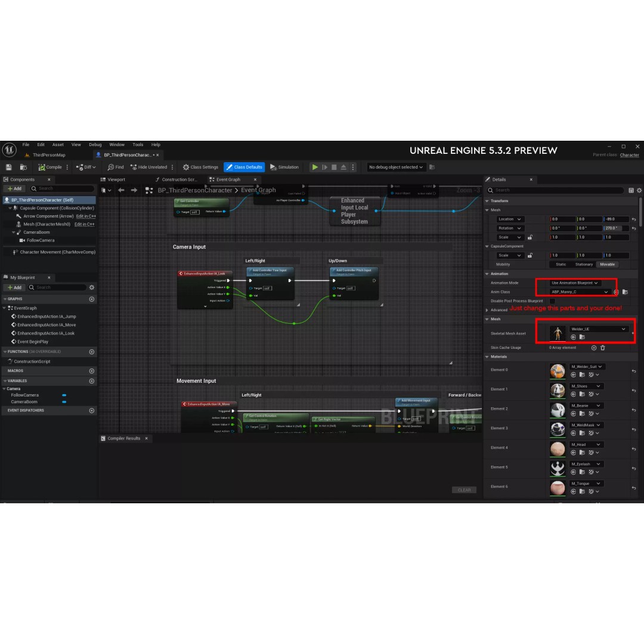This screenshot has height=644, width=644.
Task: Compile the blueprint
Action: pos(49,167)
